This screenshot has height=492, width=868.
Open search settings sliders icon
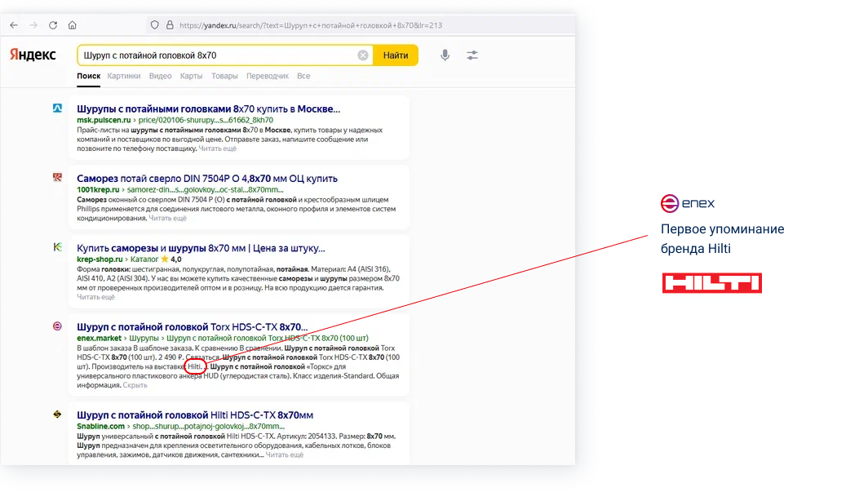(x=472, y=55)
